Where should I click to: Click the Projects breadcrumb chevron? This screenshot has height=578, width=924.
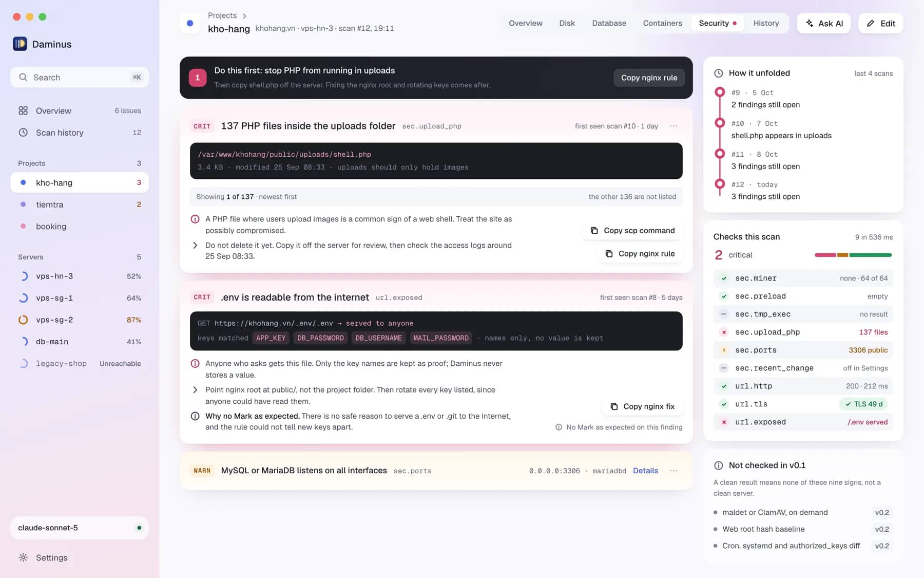244,16
